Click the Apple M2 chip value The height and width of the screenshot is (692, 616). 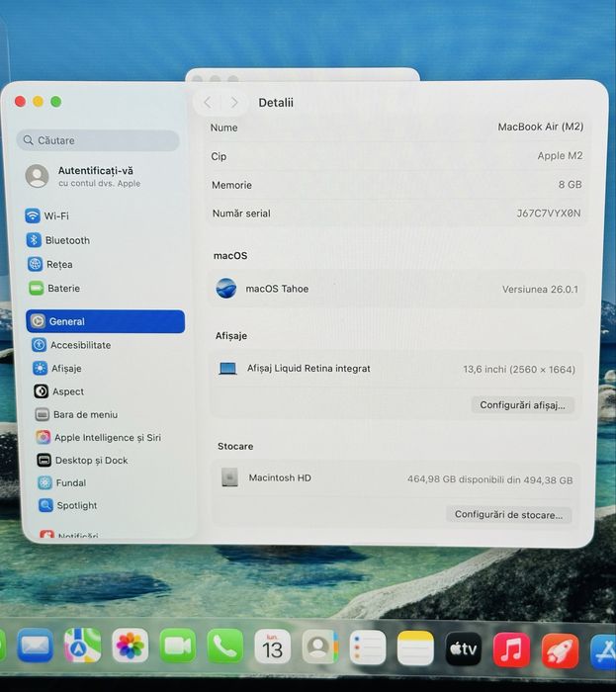(x=560, y=156)
